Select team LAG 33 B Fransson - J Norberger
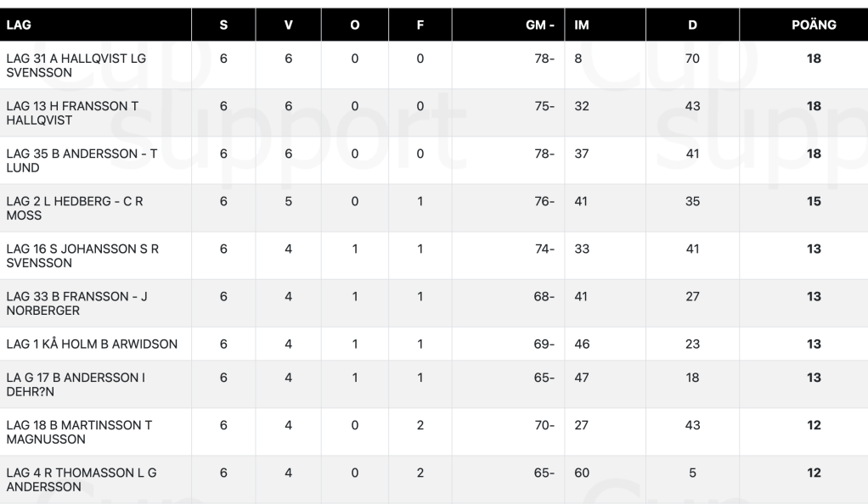The width and height of the screenshot is (868, 504). pyautogui.click(x=77, y=303)
